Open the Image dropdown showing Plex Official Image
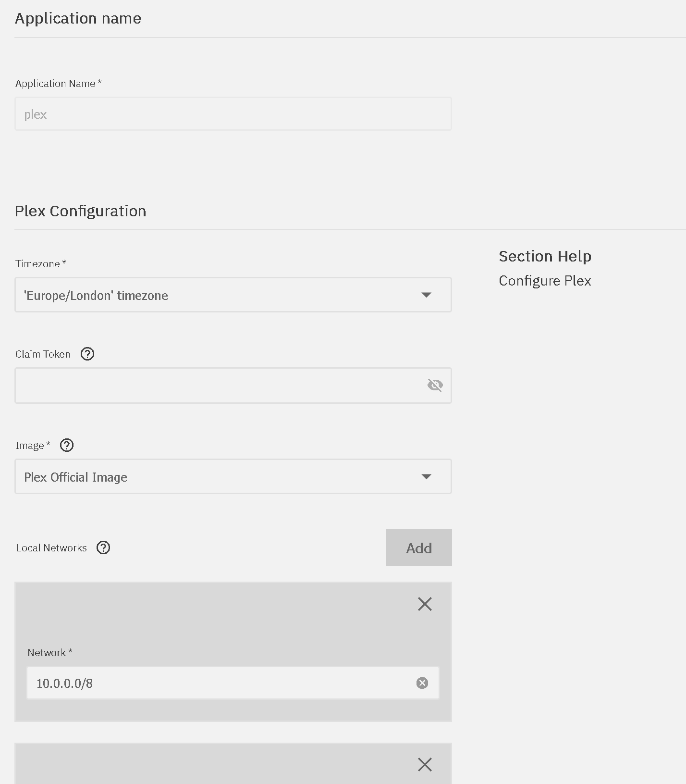Screen dimensions: 686x784 (233, 476)
